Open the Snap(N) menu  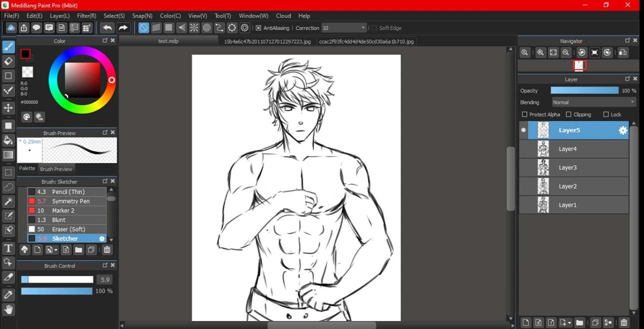tap(142, 15)
